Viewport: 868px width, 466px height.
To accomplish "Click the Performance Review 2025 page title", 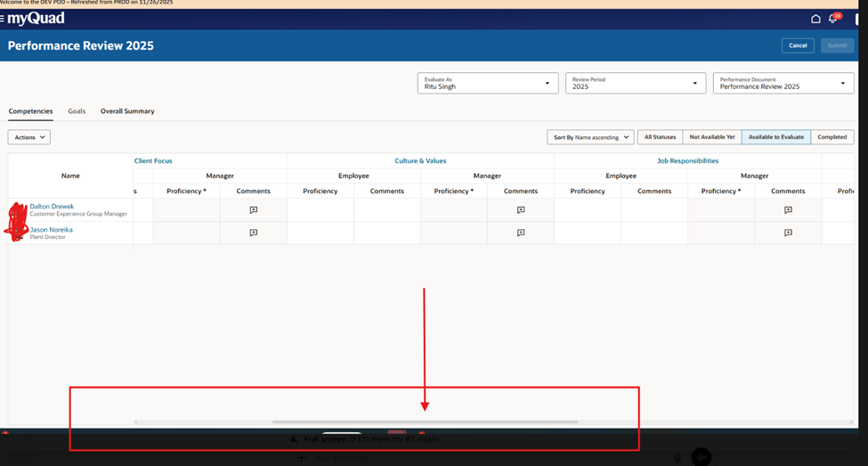I will pyautogui.click(x=81, y=45).
